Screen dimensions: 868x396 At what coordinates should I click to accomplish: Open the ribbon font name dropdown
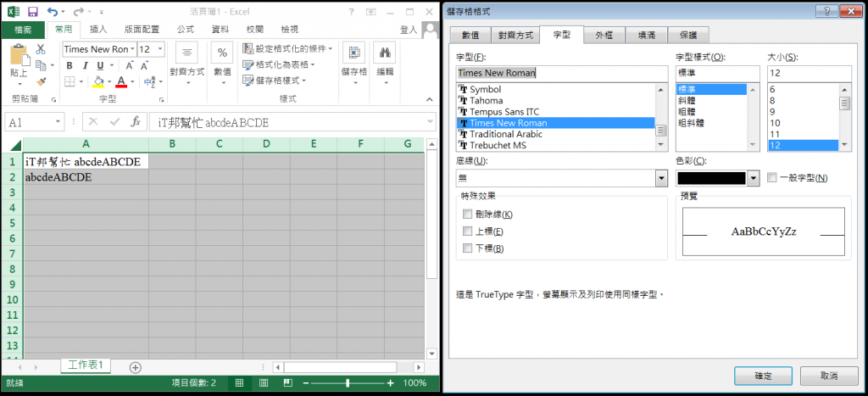tap(132, 49)
